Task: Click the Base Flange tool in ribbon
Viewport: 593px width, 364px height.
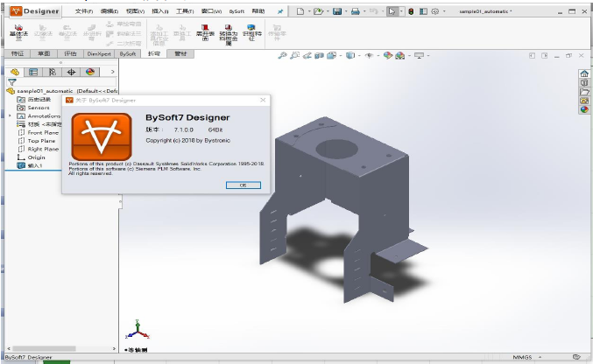Action: point(18,32)
